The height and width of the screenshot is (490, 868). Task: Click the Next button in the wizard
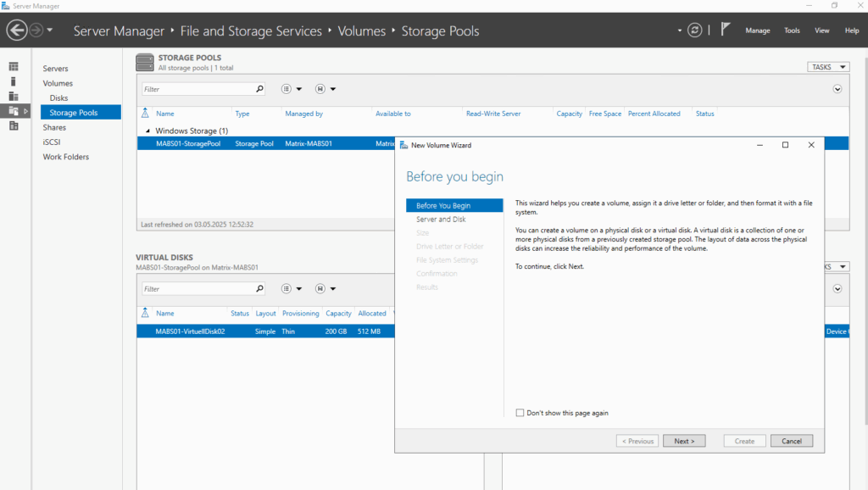[x=684, y=441]
